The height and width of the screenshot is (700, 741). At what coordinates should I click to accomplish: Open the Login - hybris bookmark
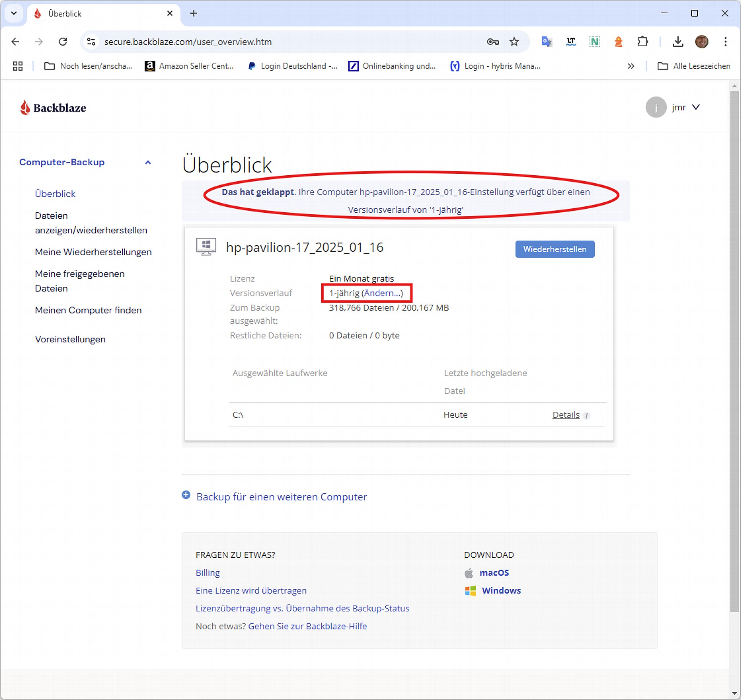click(x=495, y=66)
